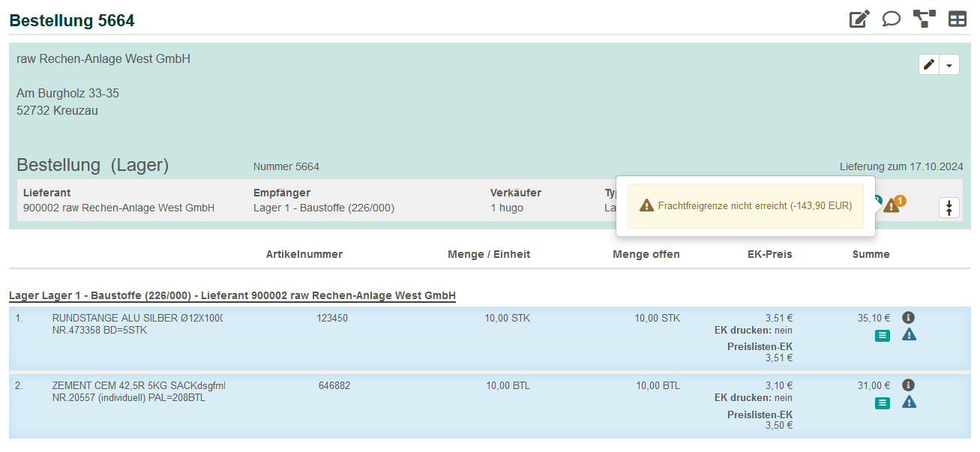Open the comments speech bubble icon
The height and width of the screenshot is (452, 980).
pyautogui.click(x=891, y=19)
